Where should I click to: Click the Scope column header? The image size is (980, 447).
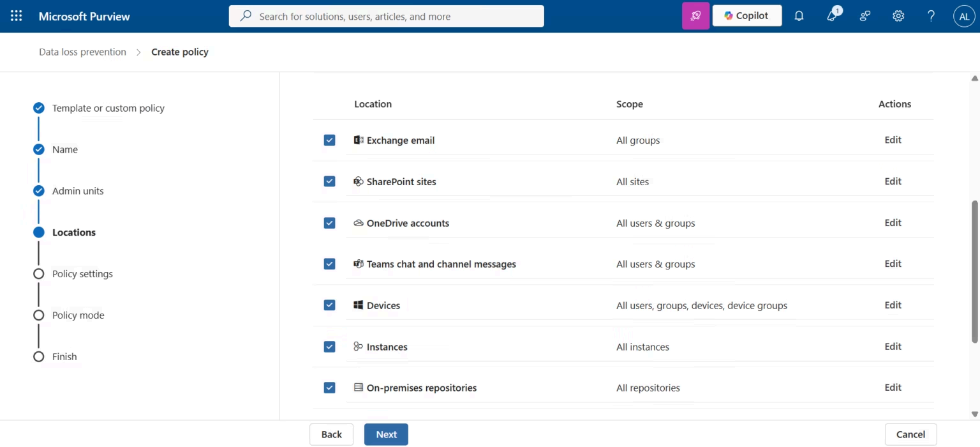coord(629,104)
